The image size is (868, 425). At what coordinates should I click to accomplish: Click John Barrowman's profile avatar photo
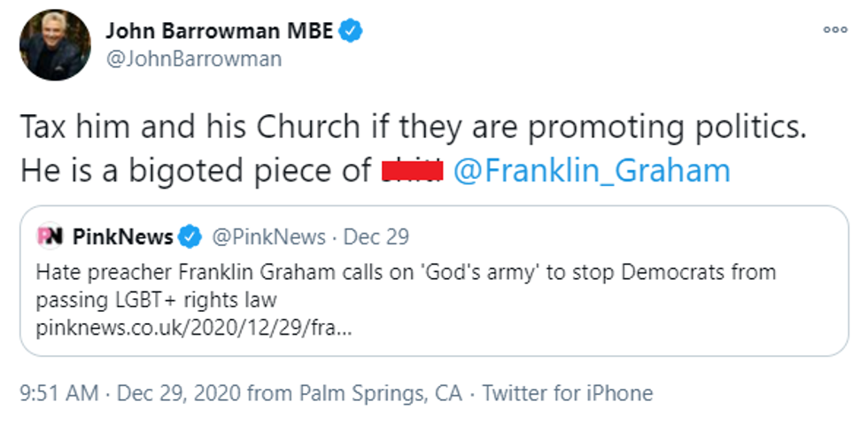click(55, 45)
